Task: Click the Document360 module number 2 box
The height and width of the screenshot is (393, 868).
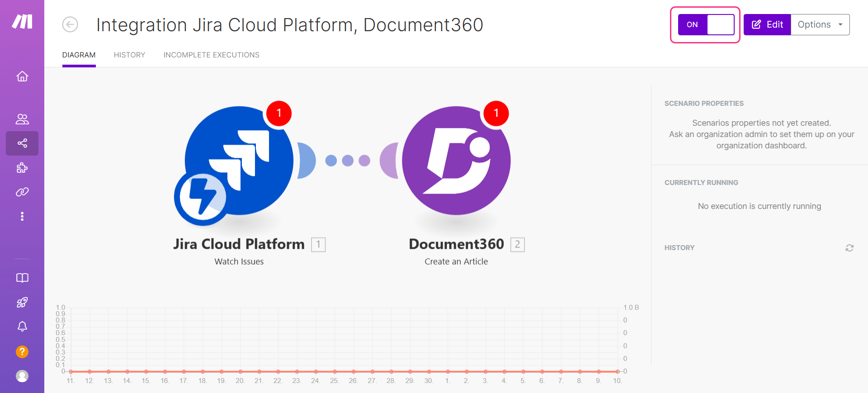Action: point(518,245)
